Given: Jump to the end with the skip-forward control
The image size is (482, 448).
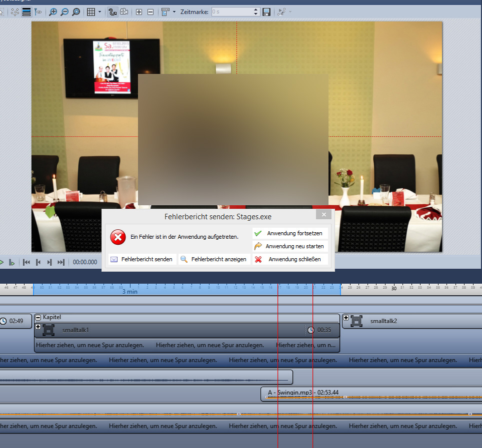Looking at the screenshot, I should click(61, 262).
